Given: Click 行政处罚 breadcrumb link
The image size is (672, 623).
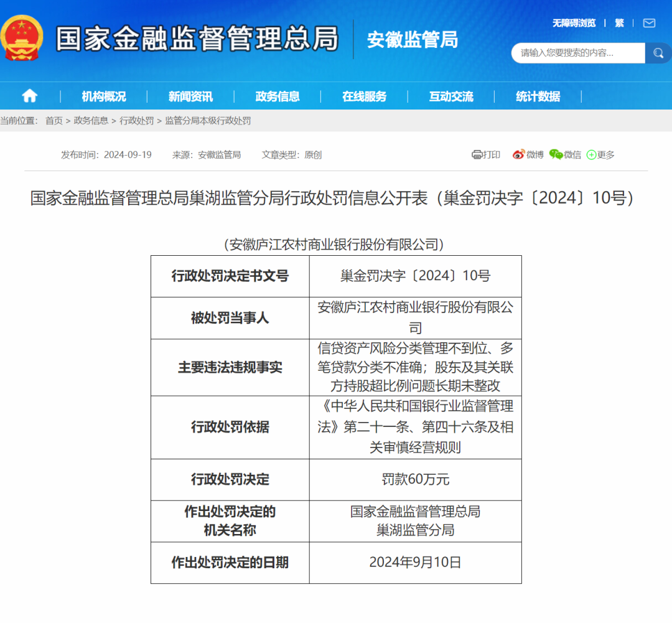Looking at the screenshot, I should (x=137, y=121).
